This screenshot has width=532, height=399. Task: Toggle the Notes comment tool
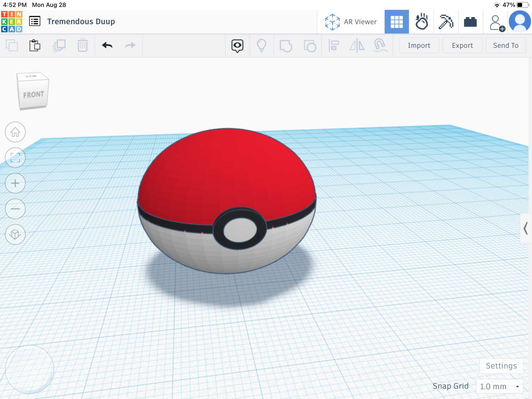pyautogui.click(x=237, y=45)
